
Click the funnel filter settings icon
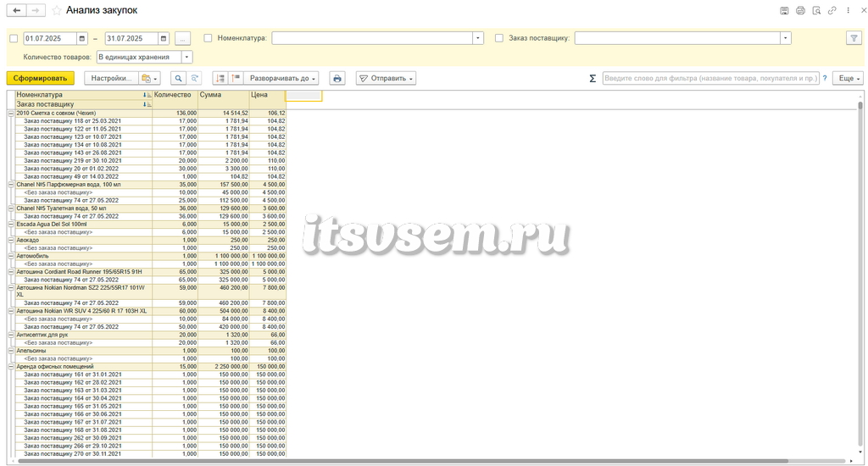[x=854, y=38]
